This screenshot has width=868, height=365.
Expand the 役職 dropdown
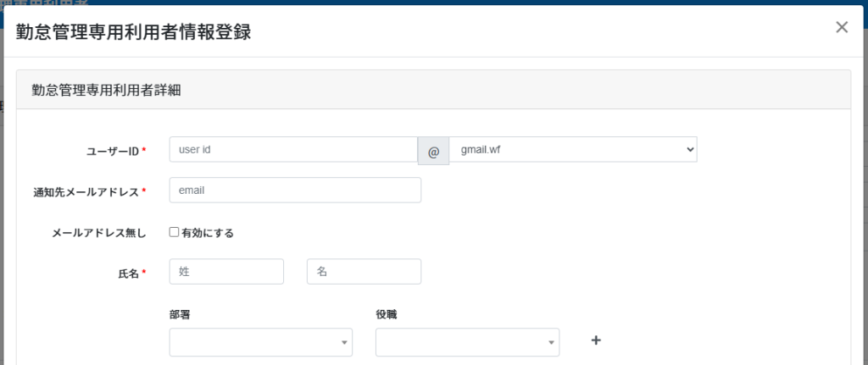pyautogui.click(x=467, y=342)
